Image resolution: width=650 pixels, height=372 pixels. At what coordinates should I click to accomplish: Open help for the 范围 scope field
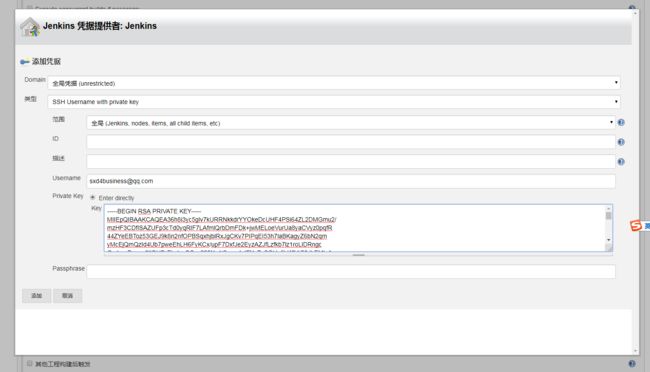click(x=621, y=122)
